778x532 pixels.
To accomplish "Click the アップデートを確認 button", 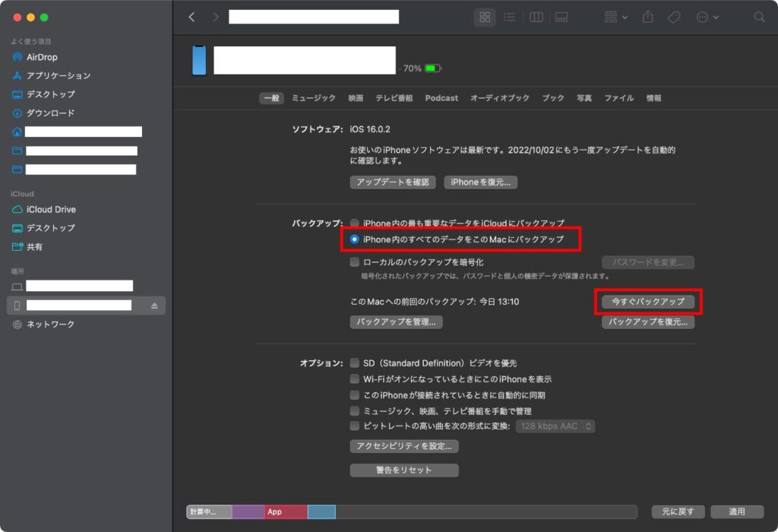I will point(393,182).
